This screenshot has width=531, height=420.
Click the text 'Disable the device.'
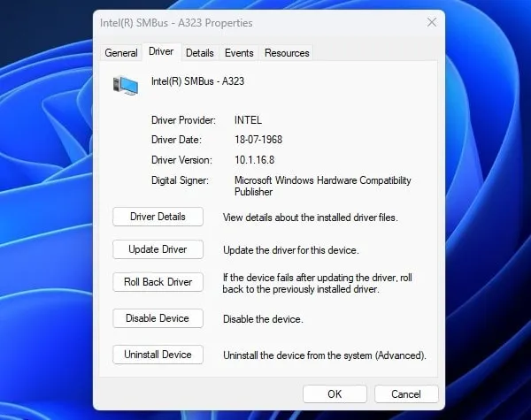(x=263, y=319)
